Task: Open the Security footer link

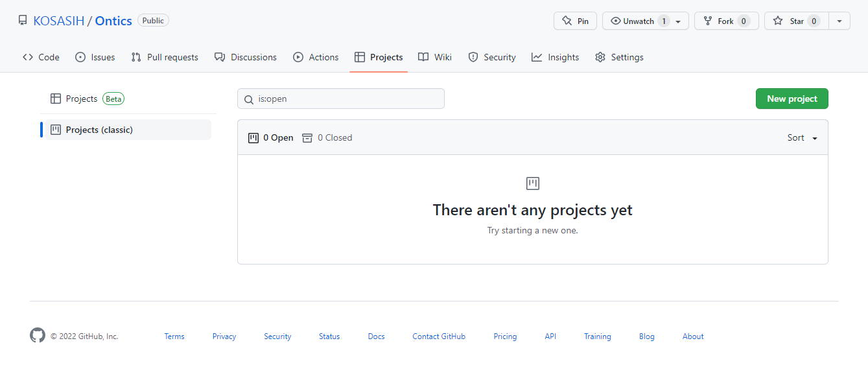Action: pos(277,336)
